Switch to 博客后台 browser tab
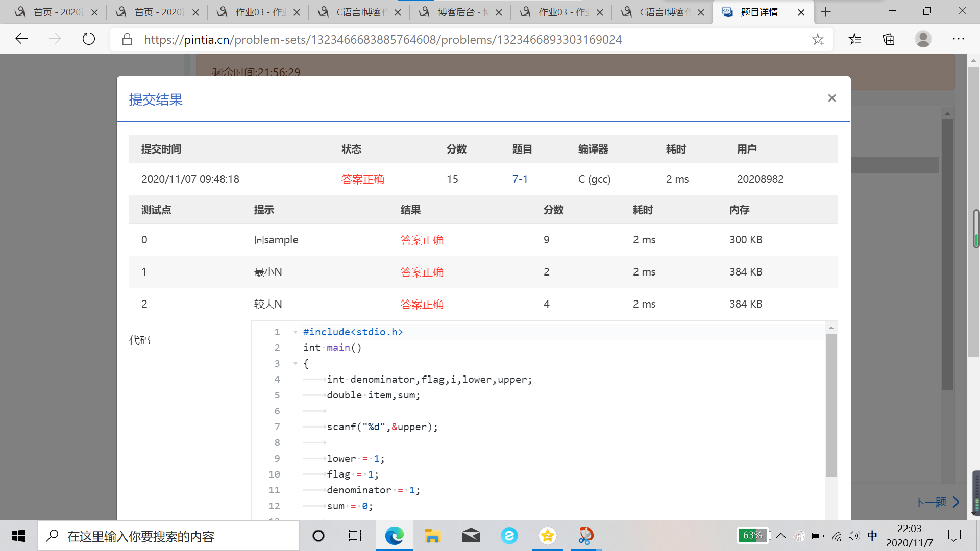Screen dimensions: 980x551 click(455, 12)
